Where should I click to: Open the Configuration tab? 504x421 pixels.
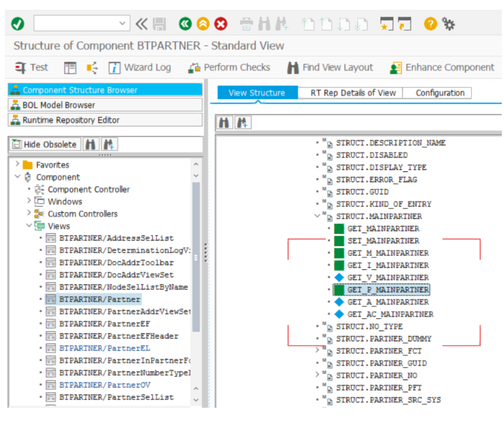pos(437,93)
